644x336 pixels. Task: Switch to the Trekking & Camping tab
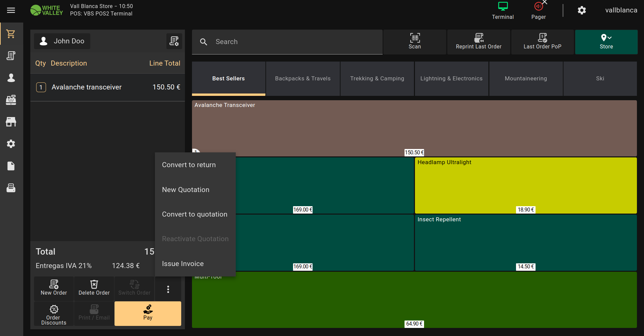(x=377, y=78)
